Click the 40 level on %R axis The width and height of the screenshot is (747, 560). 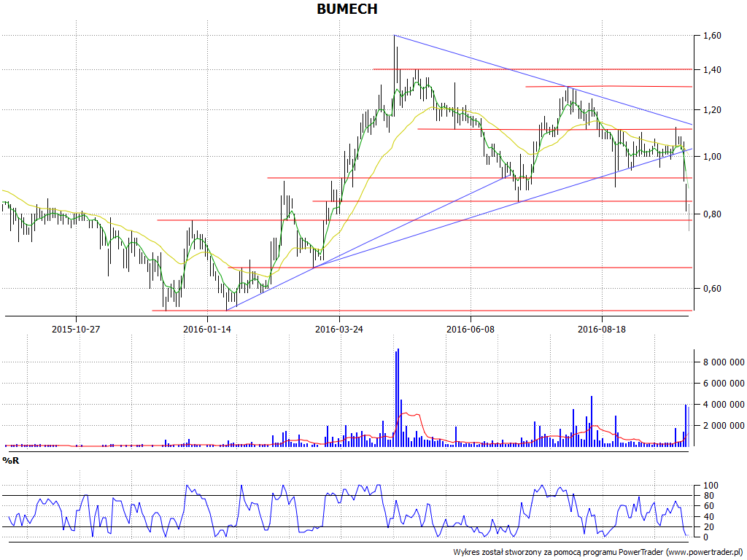[708, 517]
